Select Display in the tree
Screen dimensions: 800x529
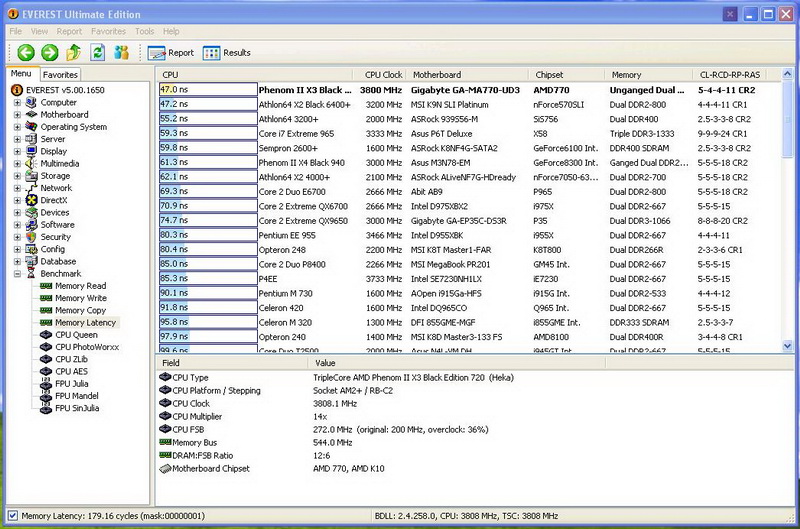tap(54, 151)
